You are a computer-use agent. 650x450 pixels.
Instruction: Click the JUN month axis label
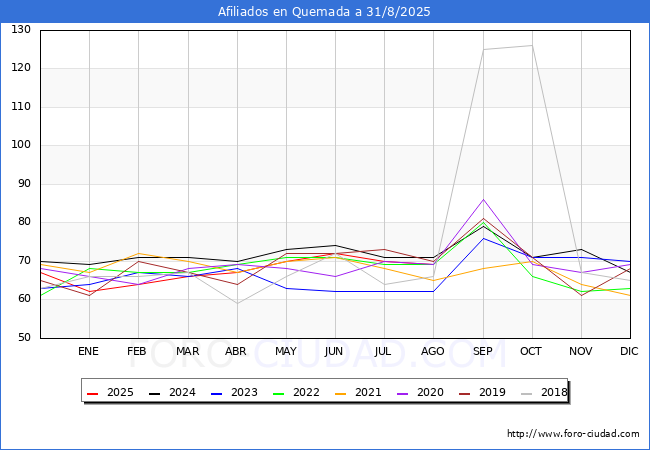[x=334, y=351]
